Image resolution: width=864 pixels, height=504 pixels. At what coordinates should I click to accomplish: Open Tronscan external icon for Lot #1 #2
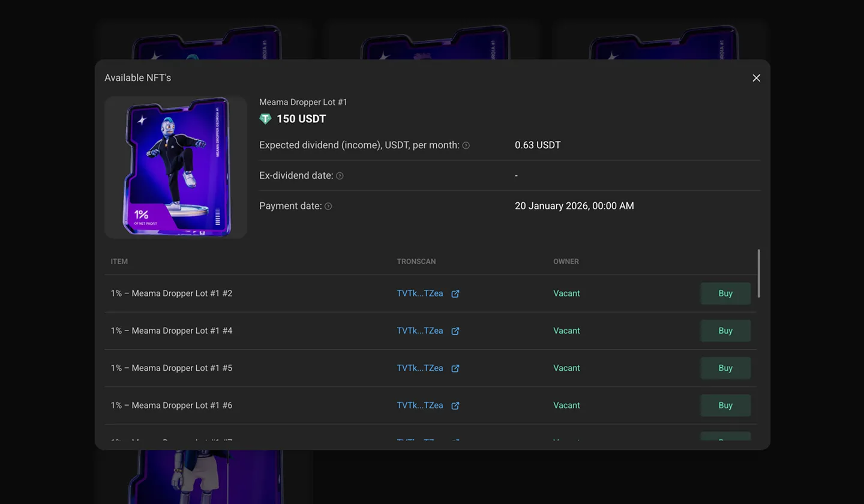(455, 293)
